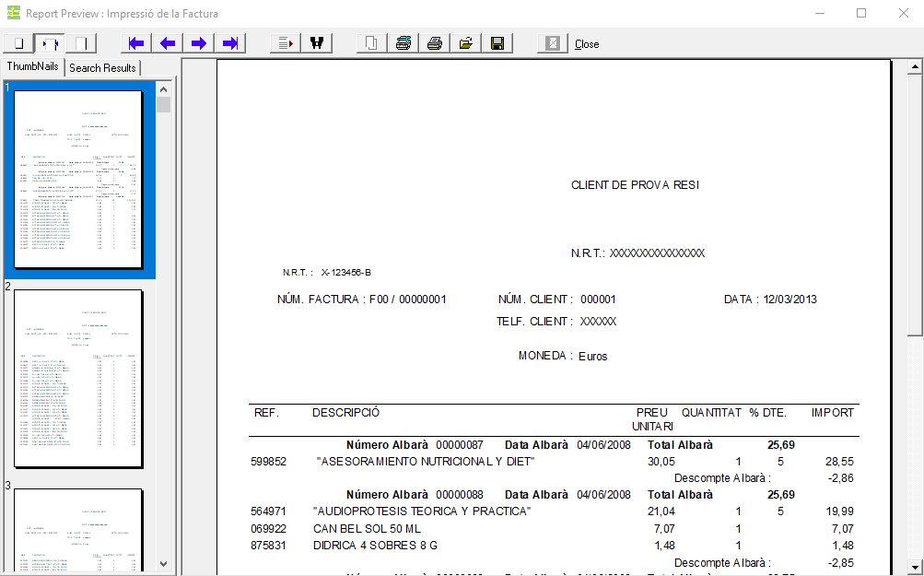Viewport: 924px width, 576px height.
Task: Open the go to page tool
Action: (286, 43)
